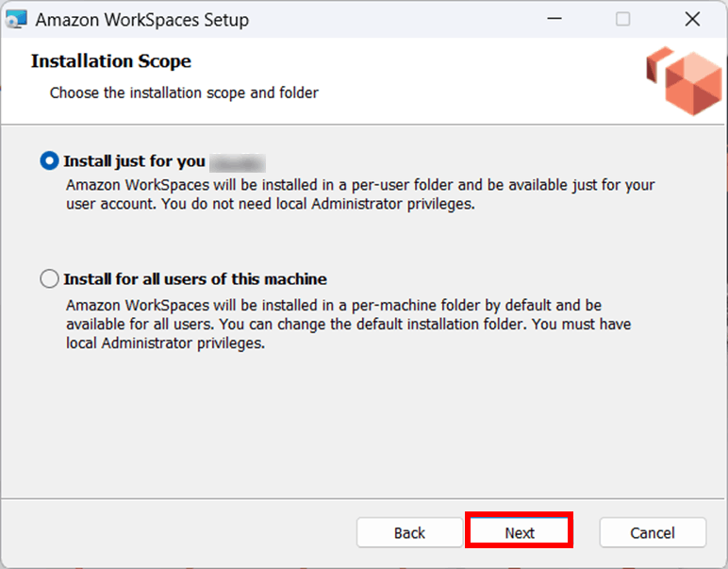Minimize the setup window

[554, 19]
